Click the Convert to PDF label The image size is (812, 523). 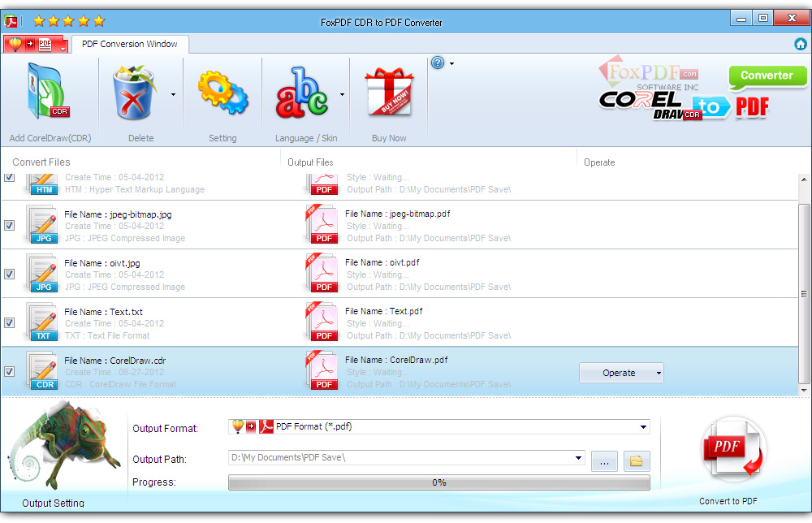click(728, 501)
